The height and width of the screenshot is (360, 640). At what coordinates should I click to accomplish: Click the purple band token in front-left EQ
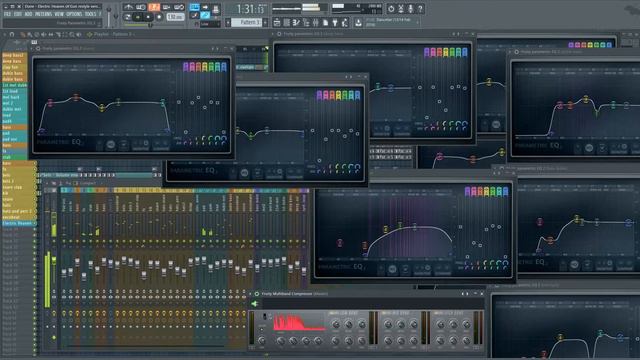[186, 67]
